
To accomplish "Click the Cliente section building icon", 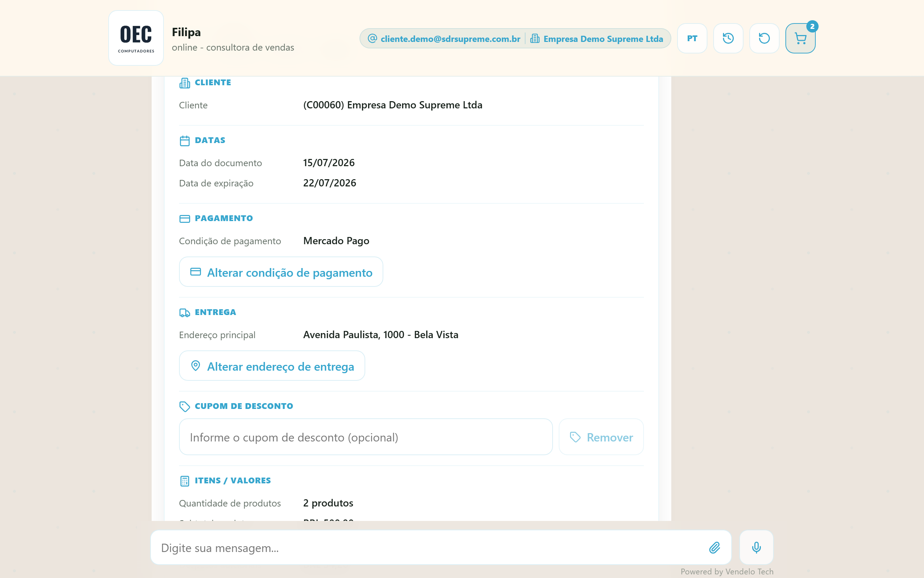I will (184, 83).
